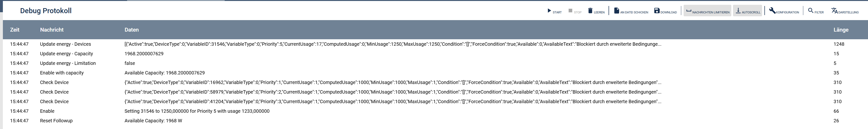Open Darstellung translate icon
The height and width of the screenshot is (129, 868).
pyautogui.click(x=834, y=11)
